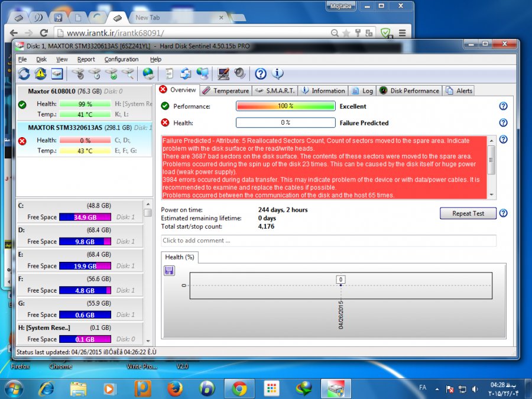Click the blue info bubble toolbar icon
Screen dimensions: 532x399
pyautogui.click(x=277, y=74)
